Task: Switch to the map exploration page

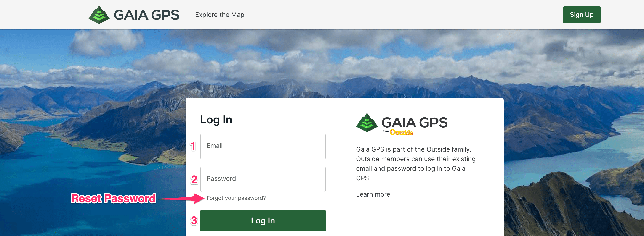Action: click(x=219, y=14)
